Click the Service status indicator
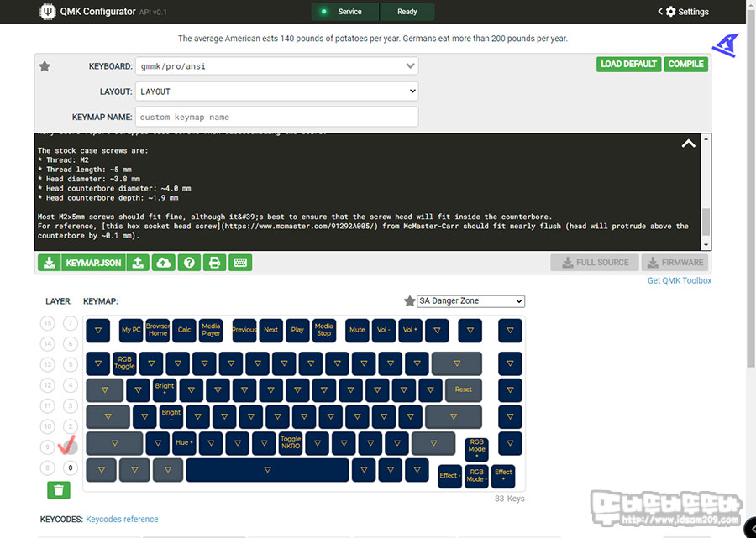Screen dimensions: 756x538 [x=345, y=12]
